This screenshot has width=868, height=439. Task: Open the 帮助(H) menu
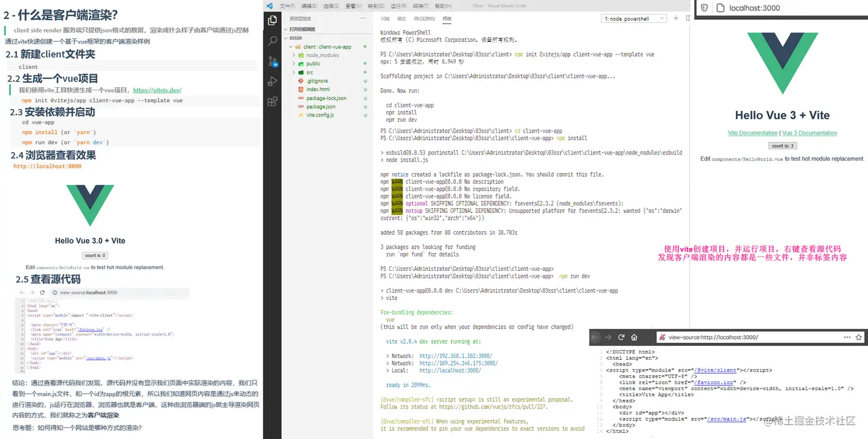pos(443,6)
